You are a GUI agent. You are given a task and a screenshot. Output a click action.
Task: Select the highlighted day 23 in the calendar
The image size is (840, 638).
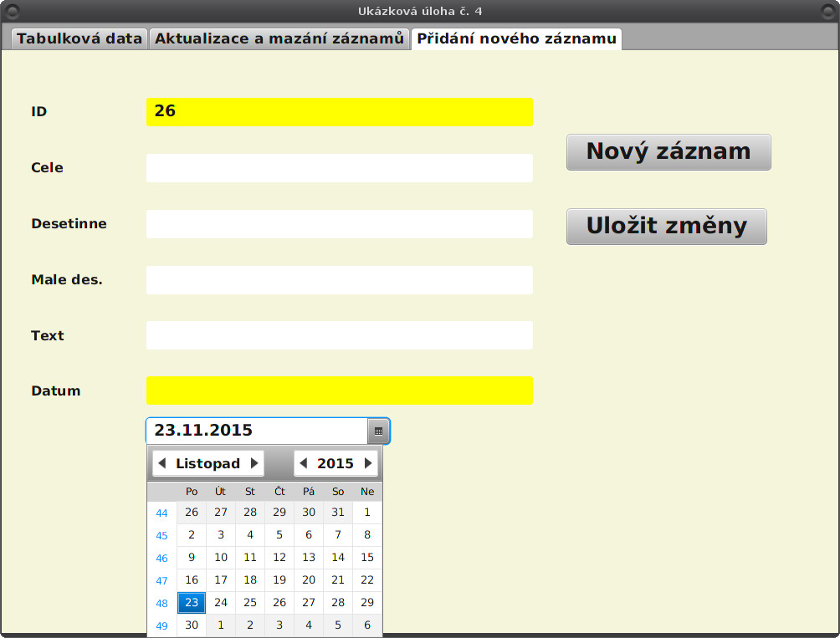pos(191,602)
